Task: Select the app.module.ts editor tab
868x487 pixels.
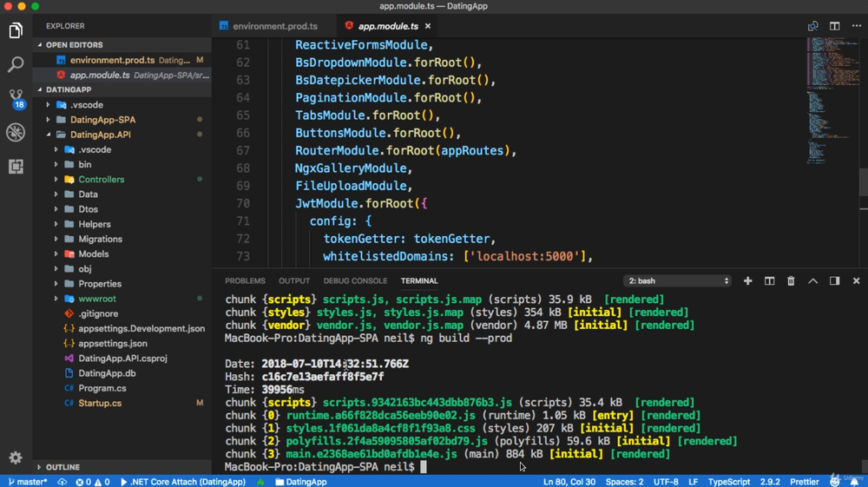Action: pyautogui.click(x=387, y=26)
